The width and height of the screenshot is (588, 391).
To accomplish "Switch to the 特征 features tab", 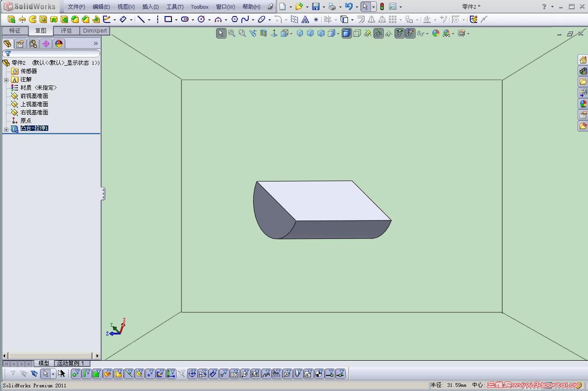I will [15, 31].
